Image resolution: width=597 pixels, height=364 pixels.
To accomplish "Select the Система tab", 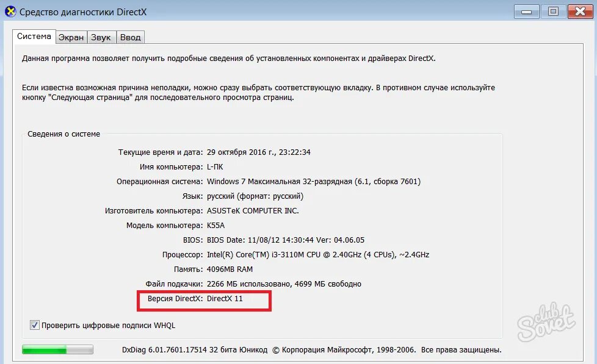I will tap(34, 37).
